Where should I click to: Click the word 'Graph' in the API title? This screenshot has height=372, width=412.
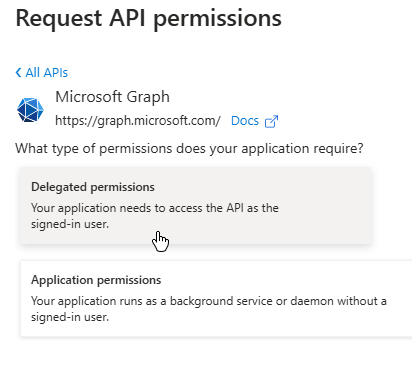[x=148, y=98]
